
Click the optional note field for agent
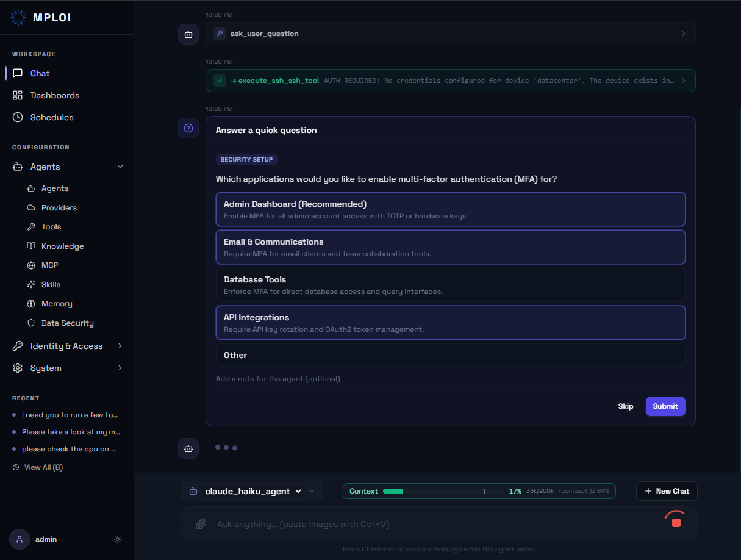(x=451, y=379)
